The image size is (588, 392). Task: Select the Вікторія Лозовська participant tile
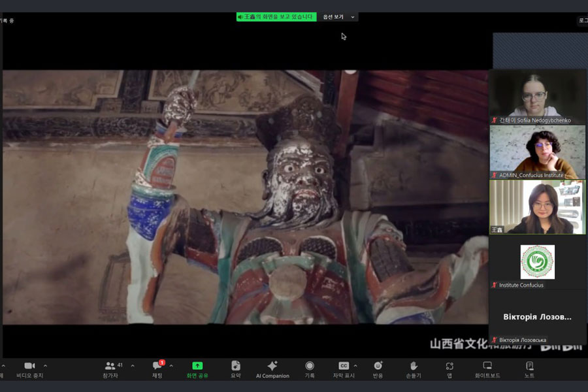pyautogui.click(x=538, y=318)
